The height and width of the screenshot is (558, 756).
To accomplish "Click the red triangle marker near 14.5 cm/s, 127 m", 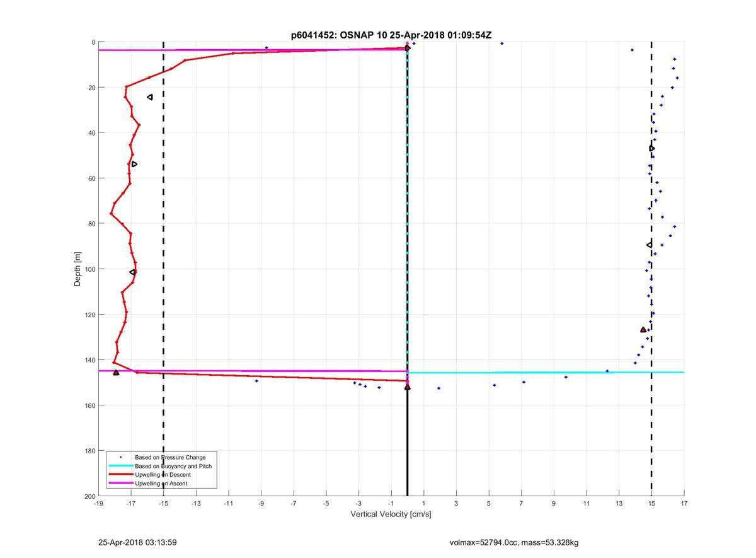I will 643,330.
